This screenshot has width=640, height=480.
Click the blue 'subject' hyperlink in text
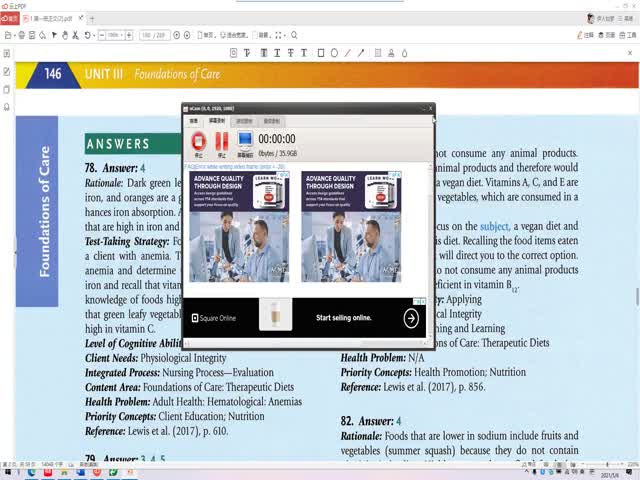pos(495,227)
